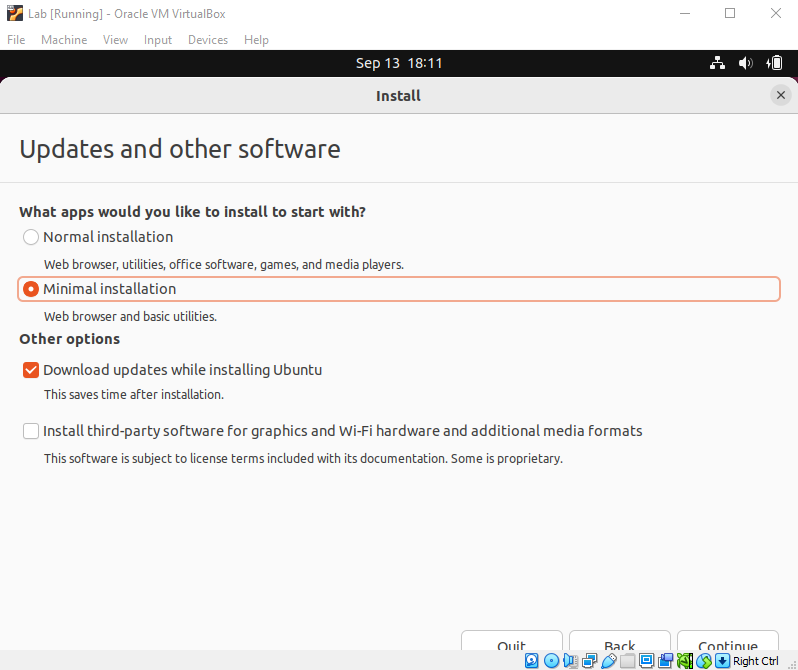Viewport: 798px width, 670px height.
Task: Maximize the VirtualBox window
Action: point(730,13)
